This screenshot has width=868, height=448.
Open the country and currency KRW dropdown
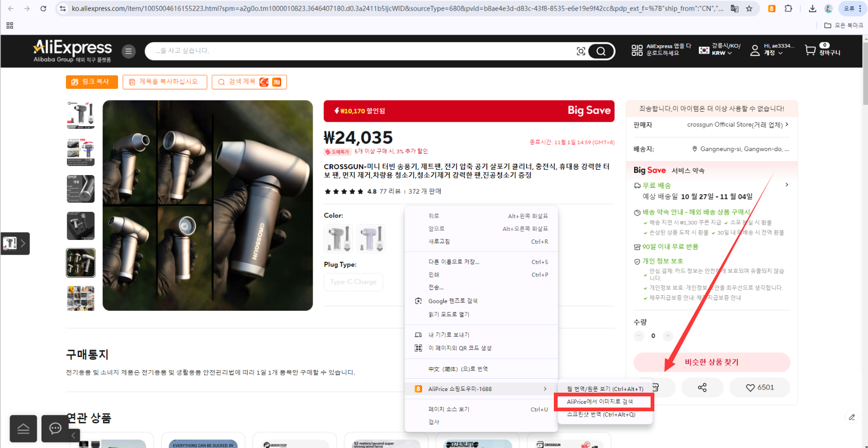[x=719, y=50]
